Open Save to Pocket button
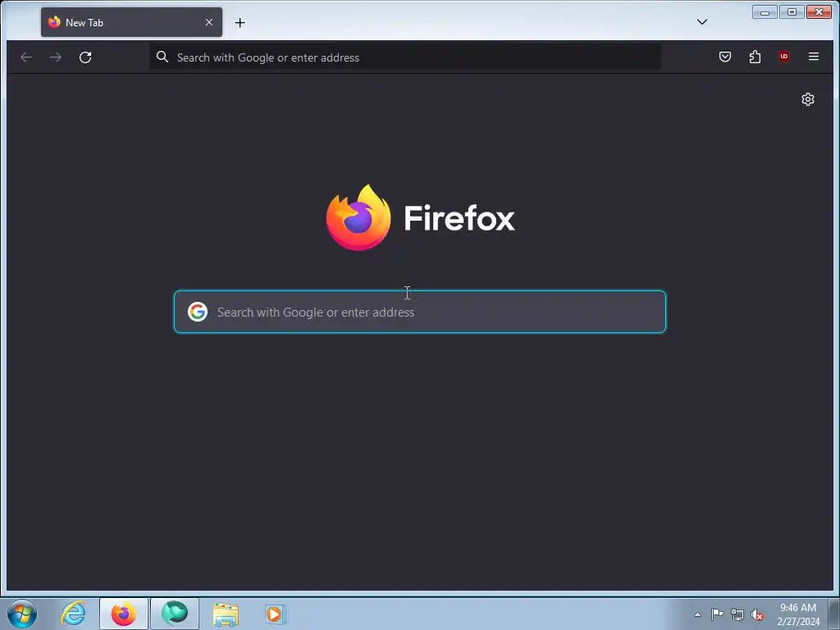The width and height of the screenshot is (840, 630). click(725, 57)
